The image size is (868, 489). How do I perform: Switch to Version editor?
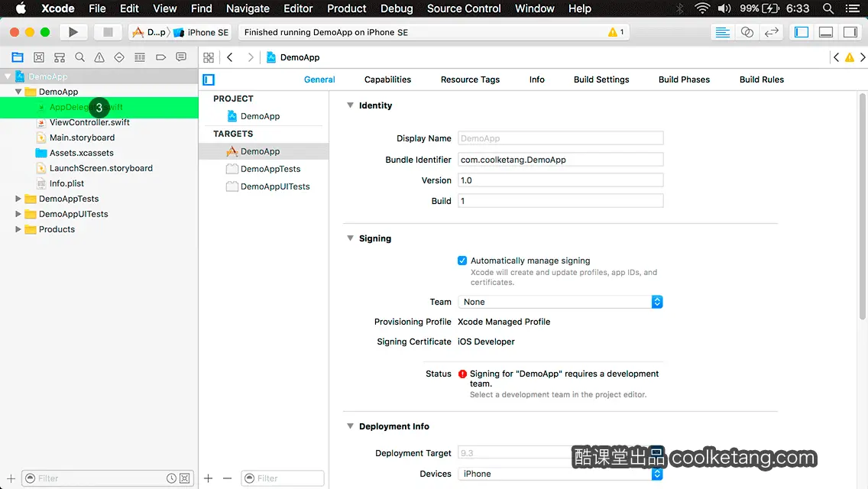[x=771, y=32]
